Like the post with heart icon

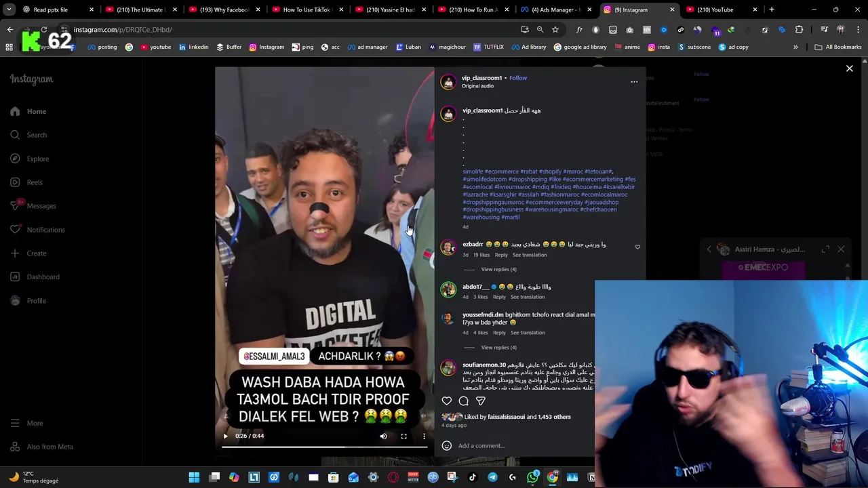pos(447,401)
